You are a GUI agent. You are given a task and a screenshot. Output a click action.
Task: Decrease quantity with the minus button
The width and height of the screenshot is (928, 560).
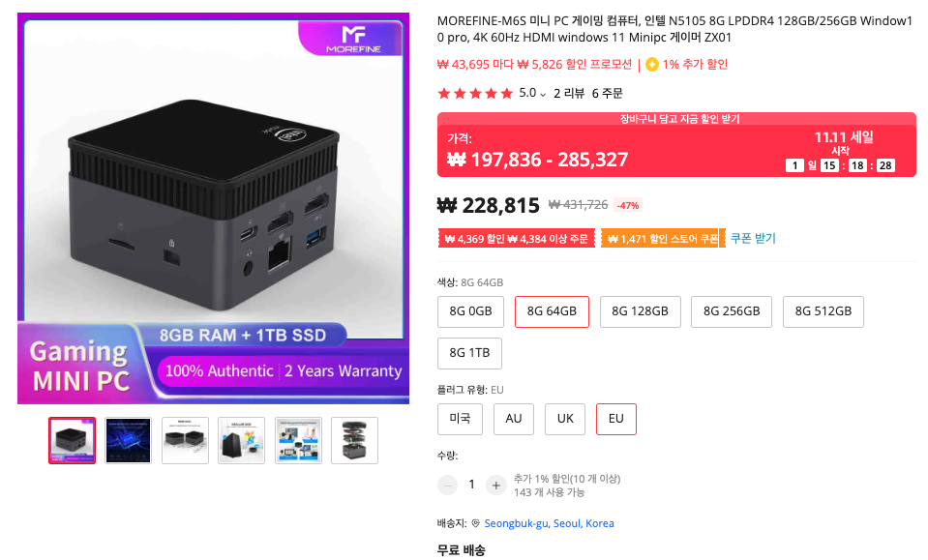(447, 486)
